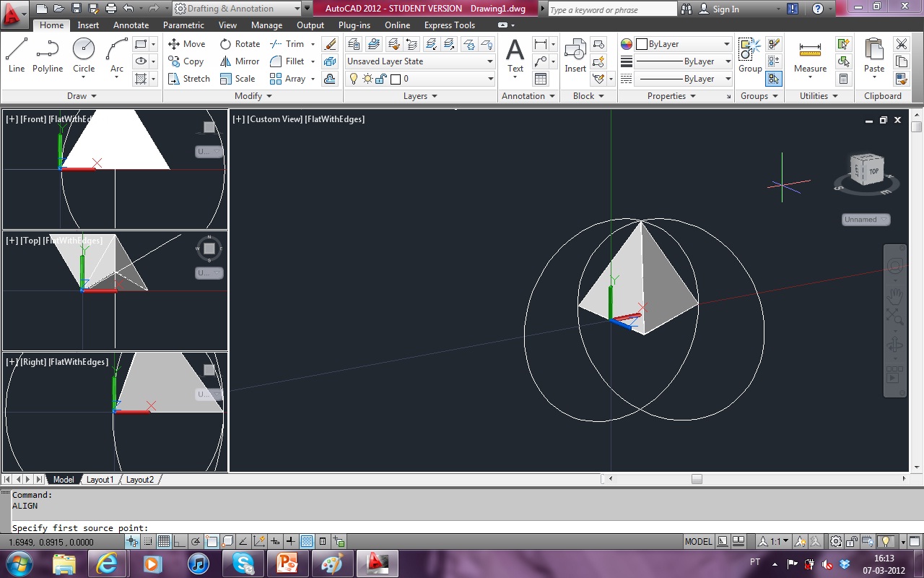Click the [Front] view label

(x=33, y=119)
